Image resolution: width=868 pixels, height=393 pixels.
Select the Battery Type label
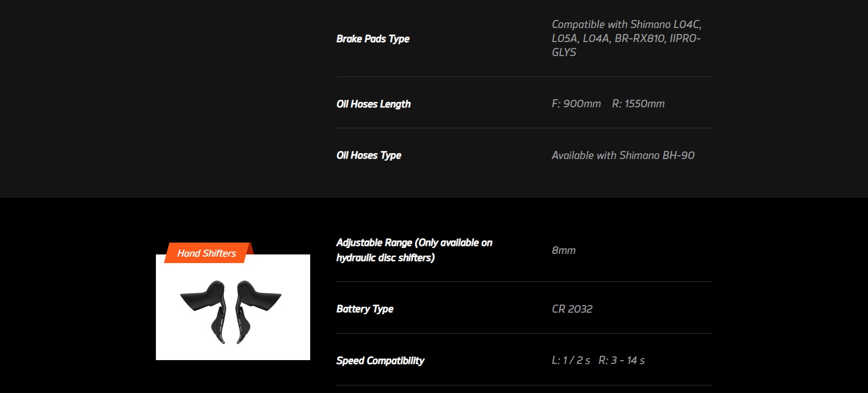(x=365, y=309)
